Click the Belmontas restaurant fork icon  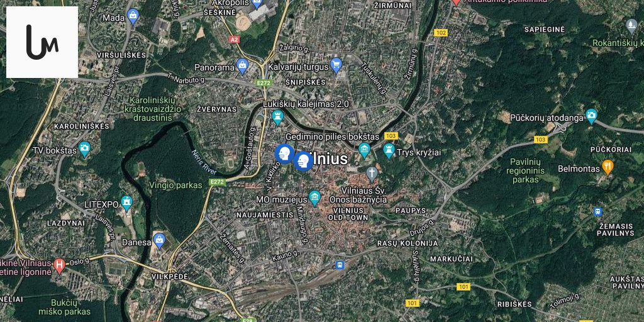click(608, 167)
